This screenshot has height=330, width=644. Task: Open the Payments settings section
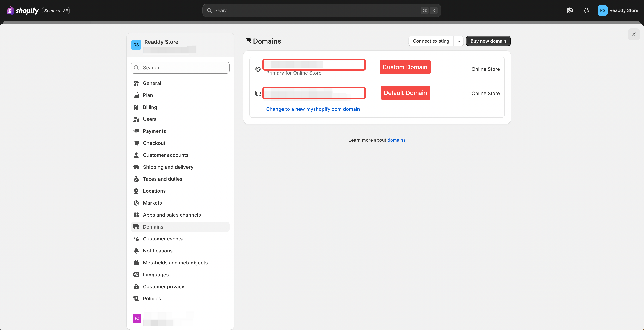[x=154, y=131]
